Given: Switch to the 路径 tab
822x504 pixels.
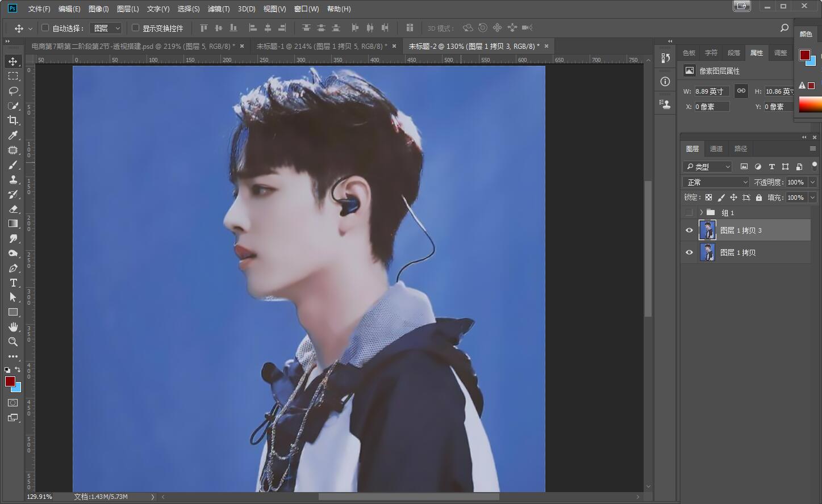Looking at the screenshot, I should (x=741, y=149).
